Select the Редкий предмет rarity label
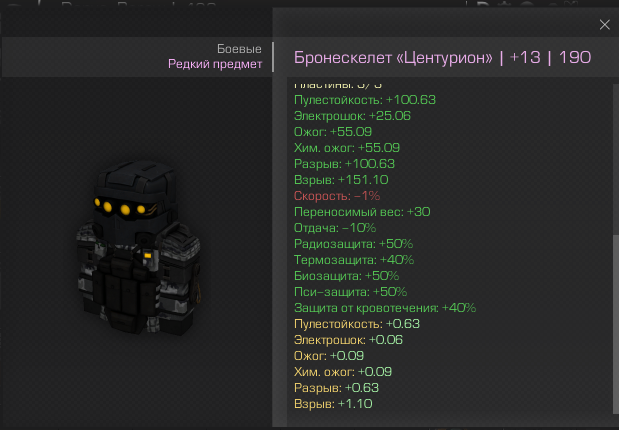This screenshot has height=430, width=619. pos(215,64)
